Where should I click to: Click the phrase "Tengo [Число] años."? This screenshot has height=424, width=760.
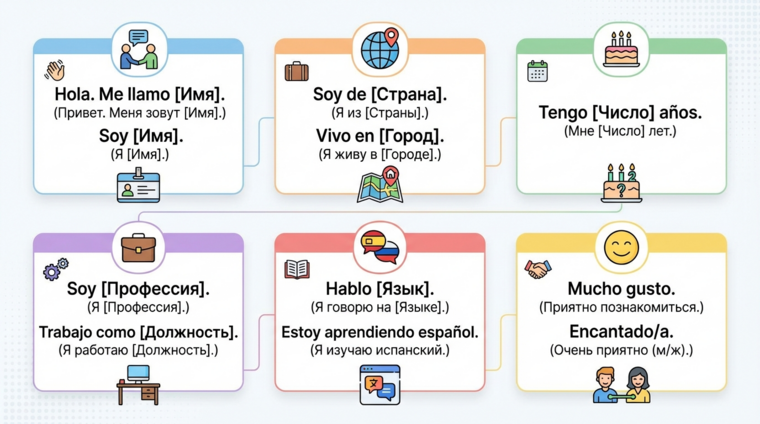621,112
